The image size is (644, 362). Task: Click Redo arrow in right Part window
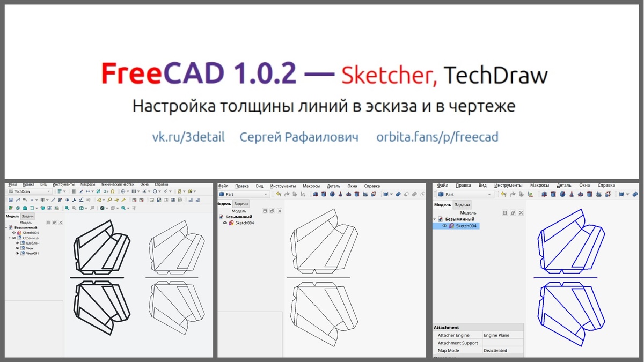point(513,194)
